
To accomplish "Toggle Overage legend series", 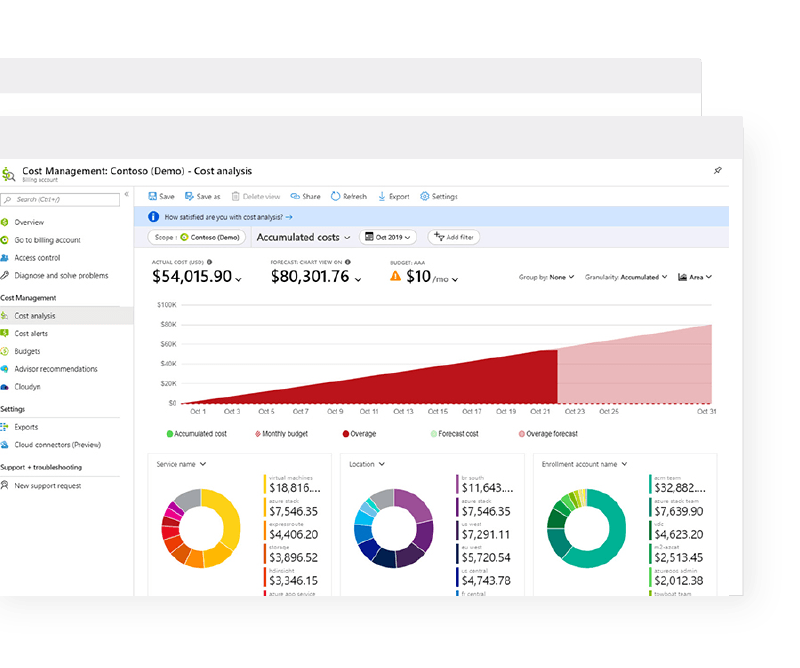I will tap(359, 434).
